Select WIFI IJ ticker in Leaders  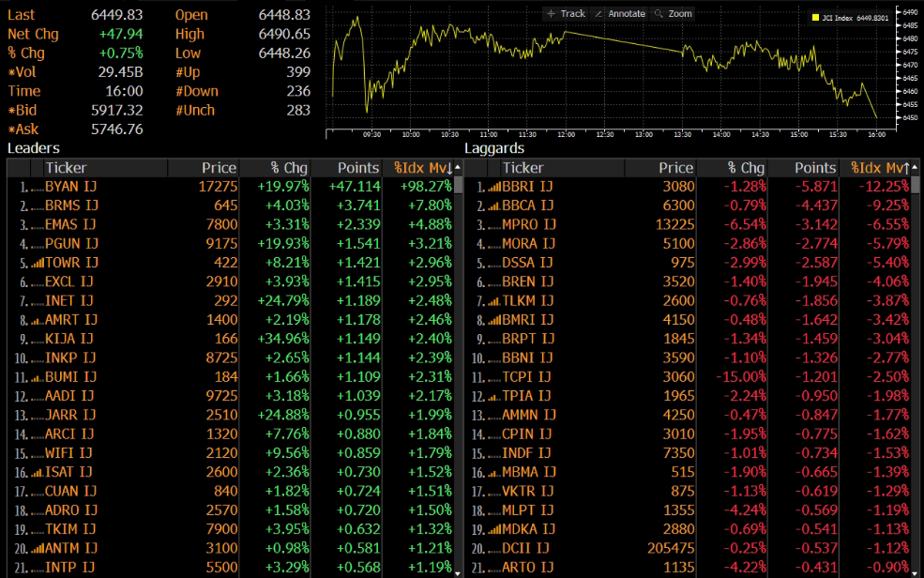click(x=68, y=453)
